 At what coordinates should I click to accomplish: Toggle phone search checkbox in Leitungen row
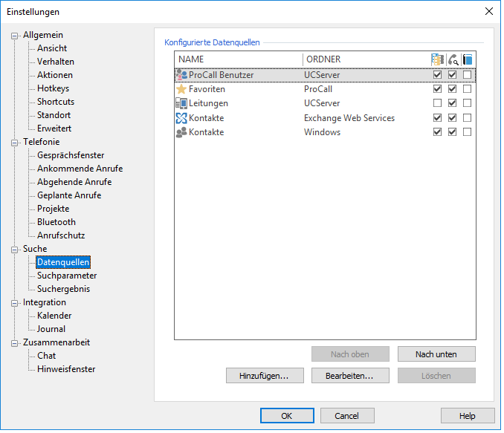click(452, 103)
